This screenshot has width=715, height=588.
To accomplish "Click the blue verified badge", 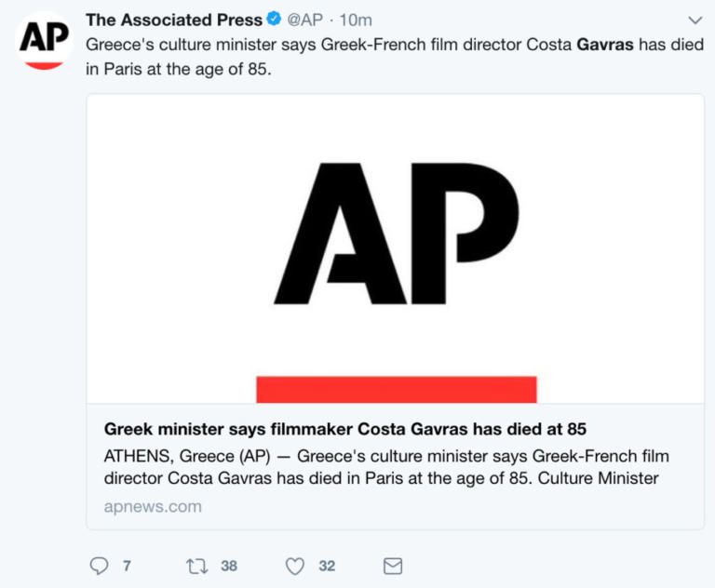I will (x=275, y=20).
